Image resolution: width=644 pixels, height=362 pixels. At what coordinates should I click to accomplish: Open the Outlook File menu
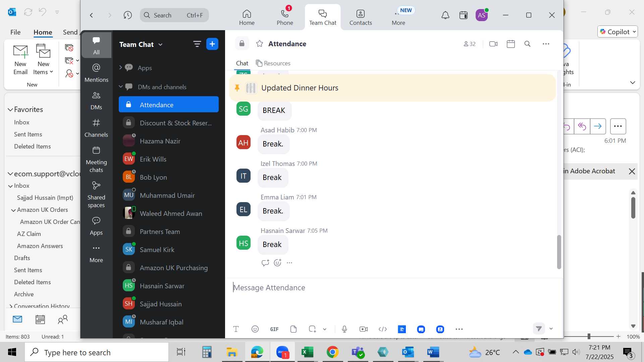pyautogui.click(x=15, y=32)
